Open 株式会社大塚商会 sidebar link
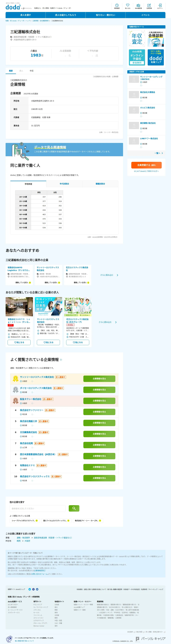The width and height of the screenshot is (171, 644). [148, 92]
